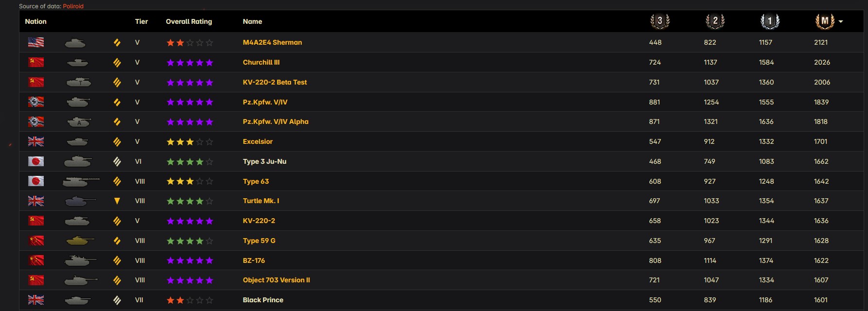Click three-star rating for Excelsior
Viewport: 868px width, 311px height.
(190, 142)
